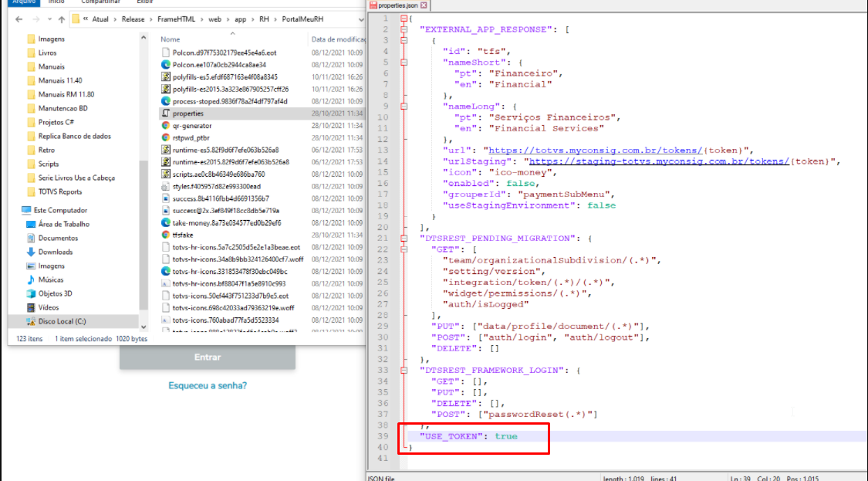Open Esqueceu a senha link
The height and width of the screenshot is (481, 868).
pos(208,385)
